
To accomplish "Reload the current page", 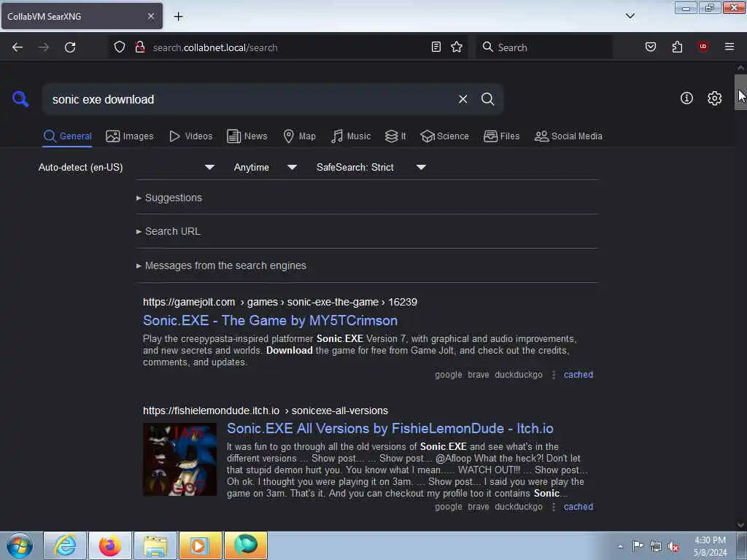I will 70,47.
